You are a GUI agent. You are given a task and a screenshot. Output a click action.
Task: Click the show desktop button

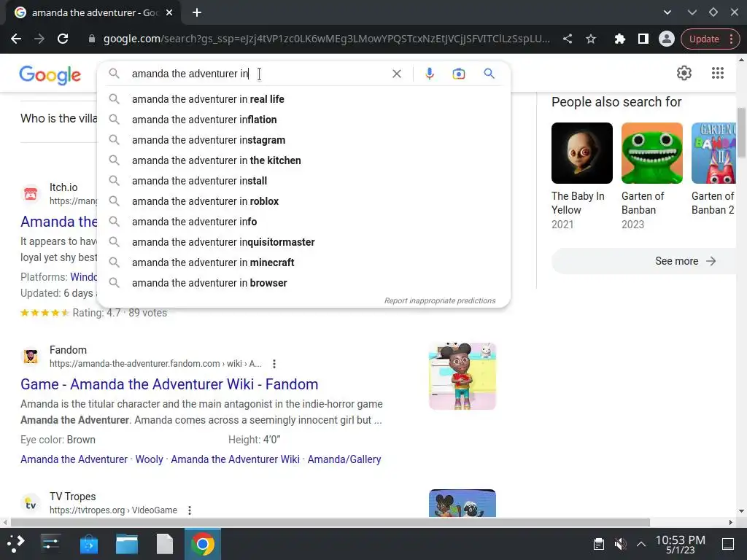pyautogui.click(x=728, y=544)
